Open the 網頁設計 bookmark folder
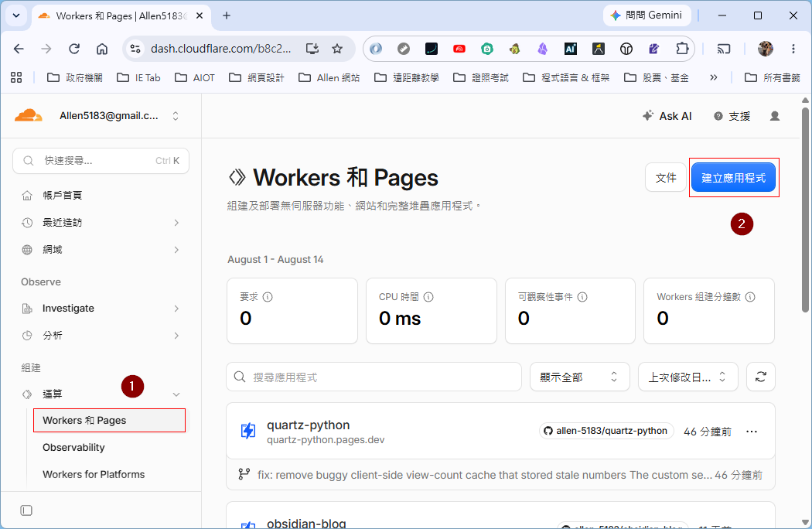Viewport: 812px width, 529px height. 257,77
